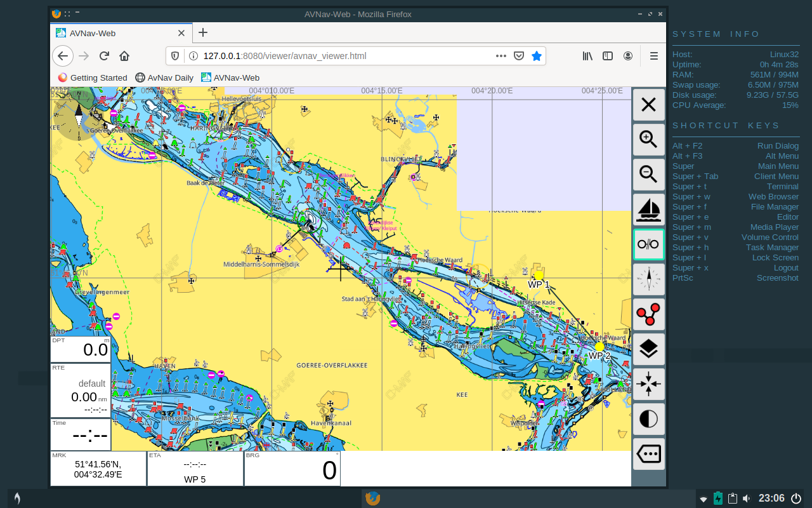Open the page actions menu with the ellipsis
This screenshot has height=508, width=812.
point(501,56)
